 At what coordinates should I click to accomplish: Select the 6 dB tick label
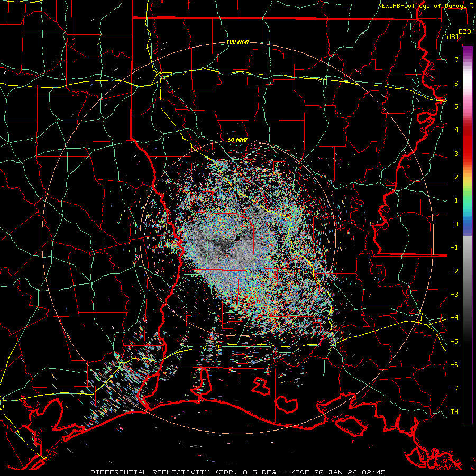click(x=456, y=83)
